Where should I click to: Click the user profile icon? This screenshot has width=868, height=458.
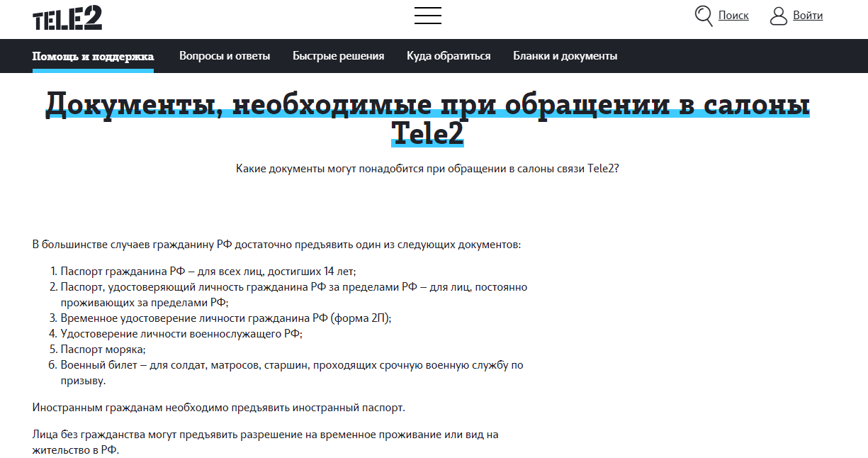point(779,16)
